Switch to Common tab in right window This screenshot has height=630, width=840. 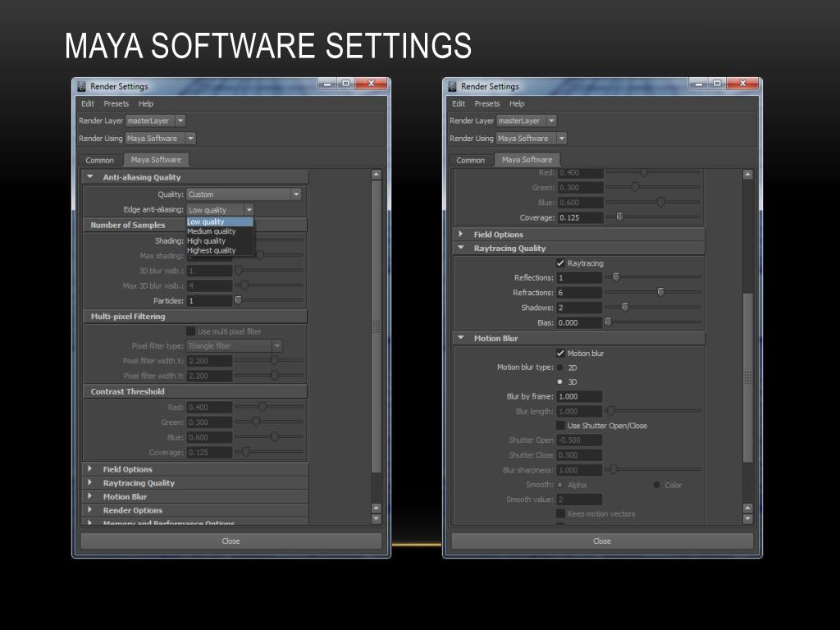coord(470,160)
